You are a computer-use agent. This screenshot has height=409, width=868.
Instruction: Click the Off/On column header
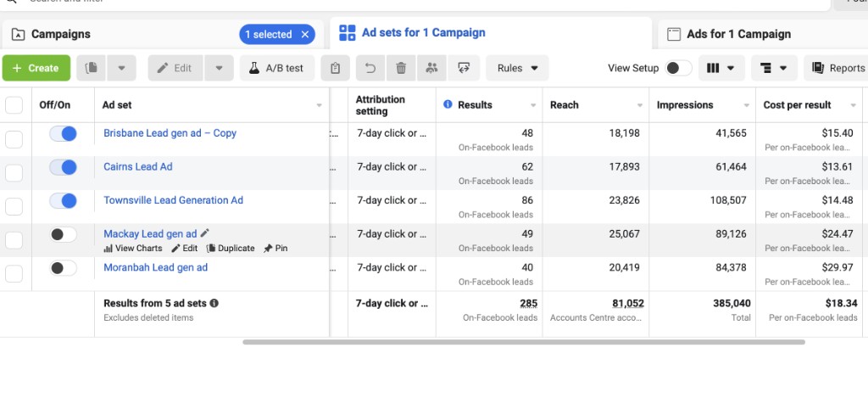pos(55,104)
